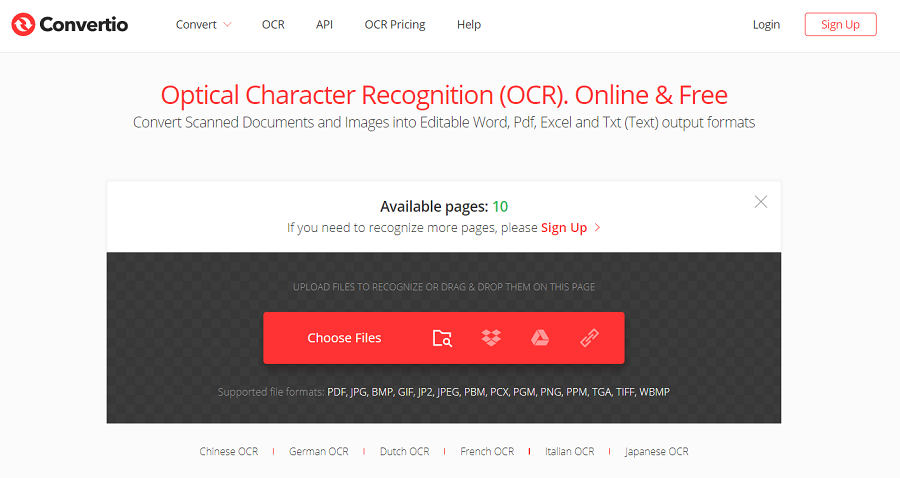The width and height of the screenshot is (900, 478).
Task: Open the German OCR link
Action: pyautogui.click(x=319, y=452)
